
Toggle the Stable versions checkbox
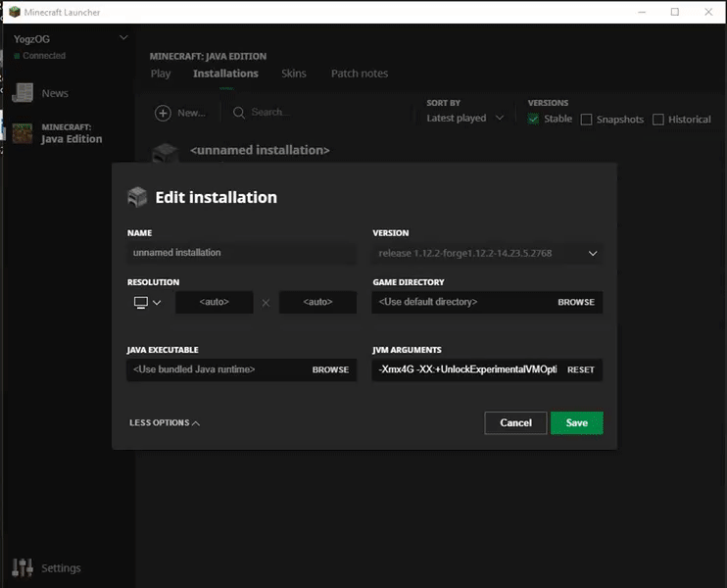(533, 120)
